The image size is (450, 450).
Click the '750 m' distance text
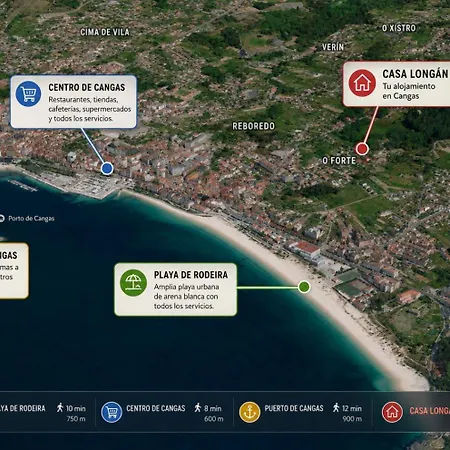(x=76, y=419)
